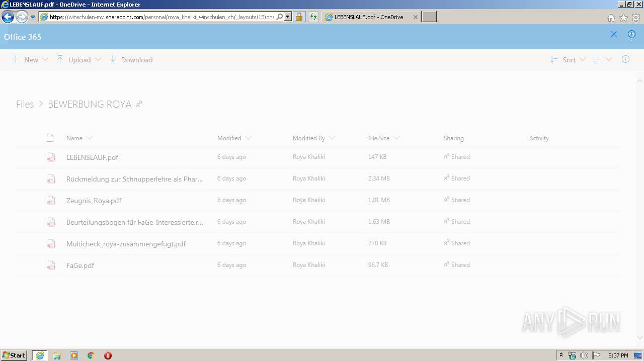Open Zeugnis_Roya.pdf
This screenshot has height=362, width=644.
point(94,201)
